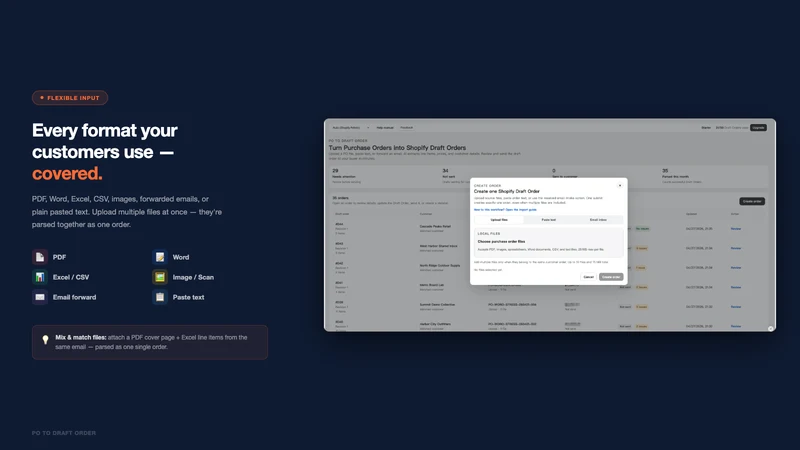This screenshot has height=450, width=800.
Task: Click the dialog's grey Create order button
Action: [x=611, y=277]
